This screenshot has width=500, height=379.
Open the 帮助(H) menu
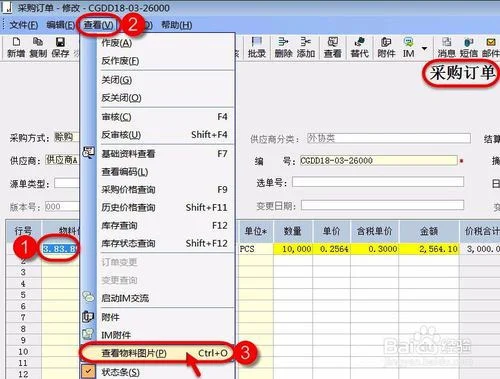pos(177,25)
